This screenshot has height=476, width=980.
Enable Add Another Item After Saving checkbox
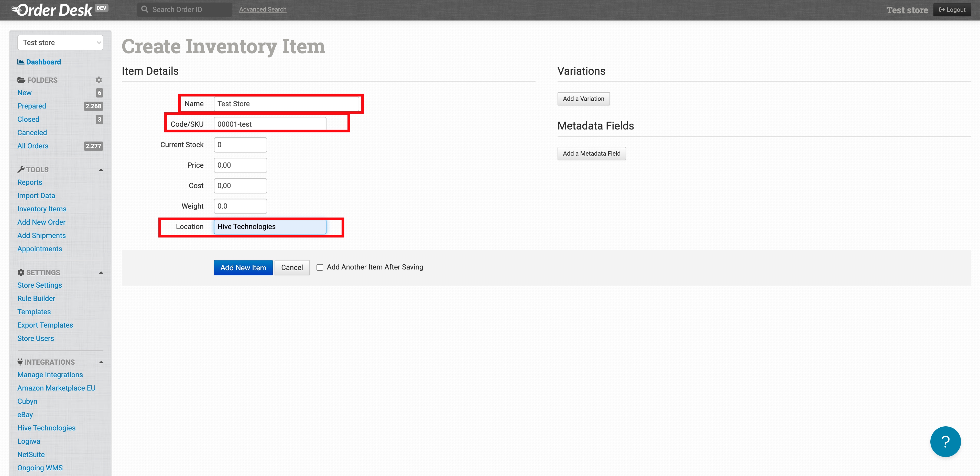coord(320,267)
